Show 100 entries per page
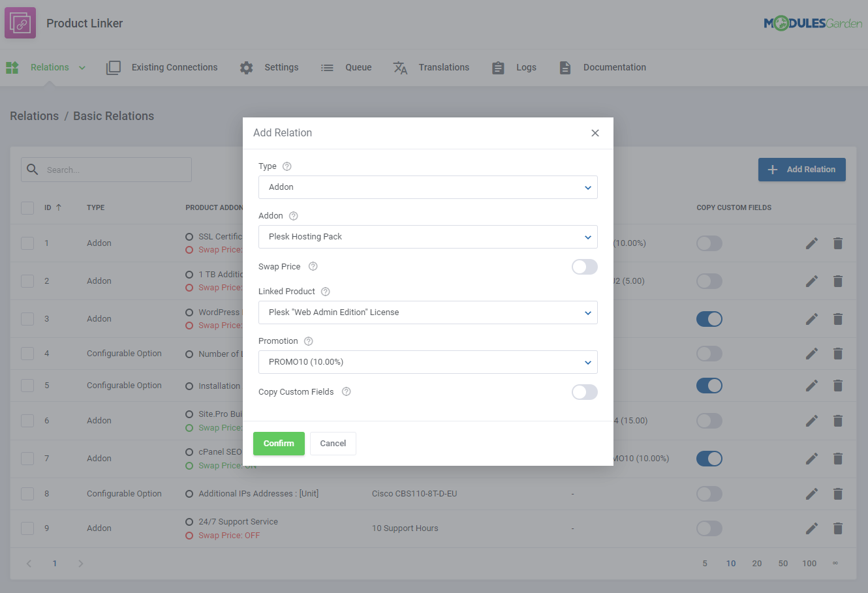 pos(809,564)
